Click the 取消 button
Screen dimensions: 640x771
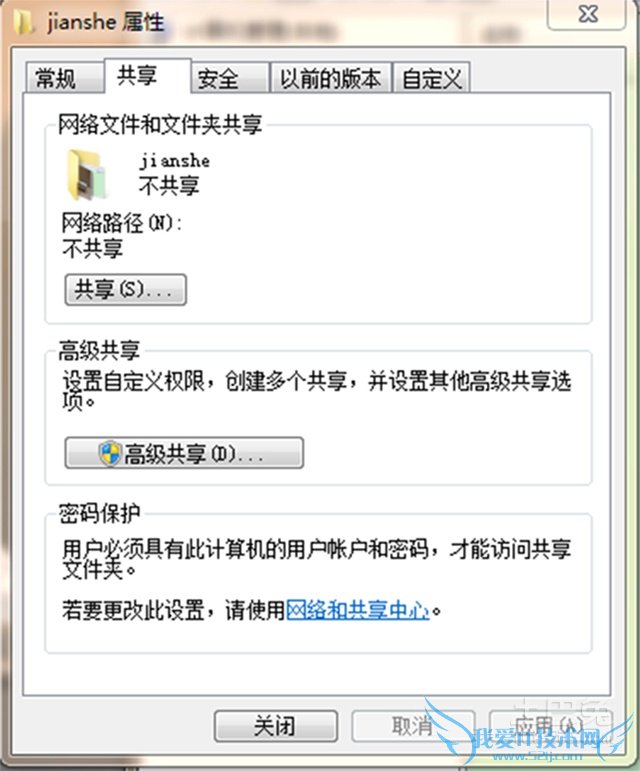coord(413,726)
